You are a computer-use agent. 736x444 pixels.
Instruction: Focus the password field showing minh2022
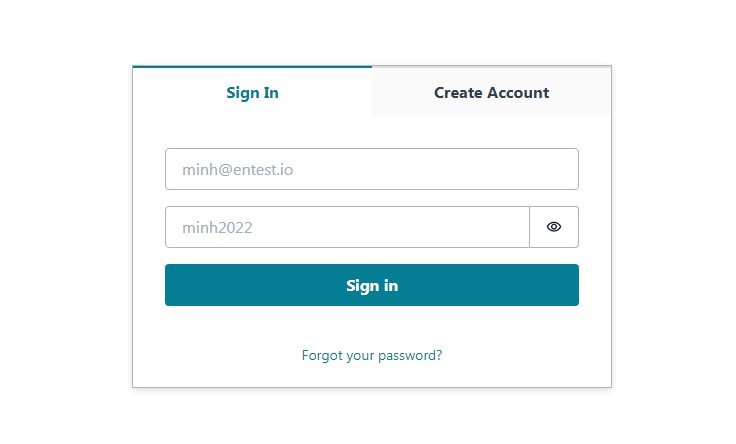point(347,227)
